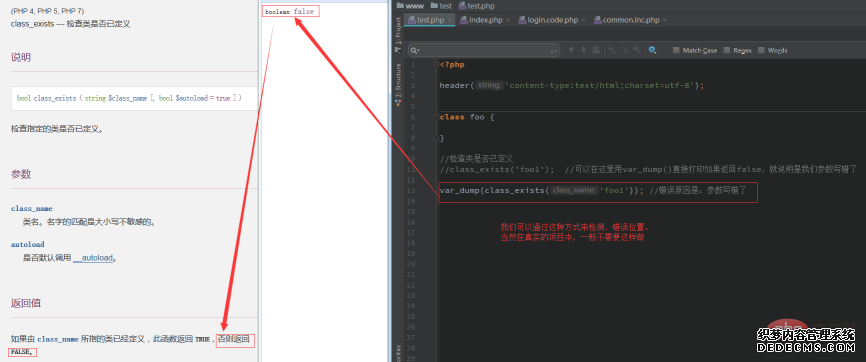
Task: Toggle the Match Case checkbox
Action: (677, 50)
